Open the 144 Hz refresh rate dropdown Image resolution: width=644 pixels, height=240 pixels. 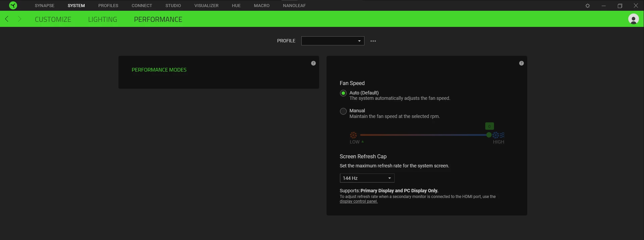(367, 178)
